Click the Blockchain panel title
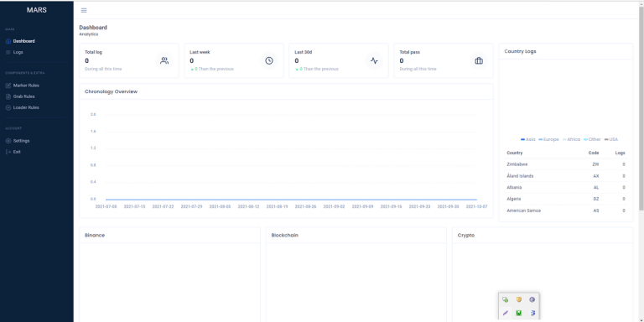This screenshot has width=644, height=322. tap(284, 236)
